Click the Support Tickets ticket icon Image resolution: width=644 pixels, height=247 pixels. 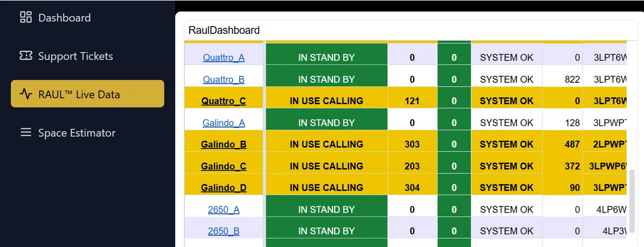[x=26, y=56]
